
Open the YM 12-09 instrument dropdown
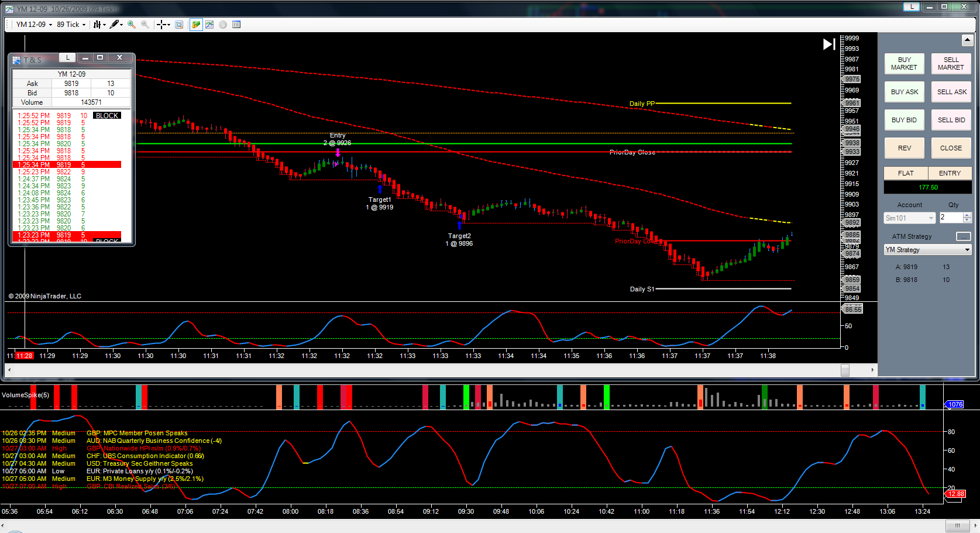34,25
